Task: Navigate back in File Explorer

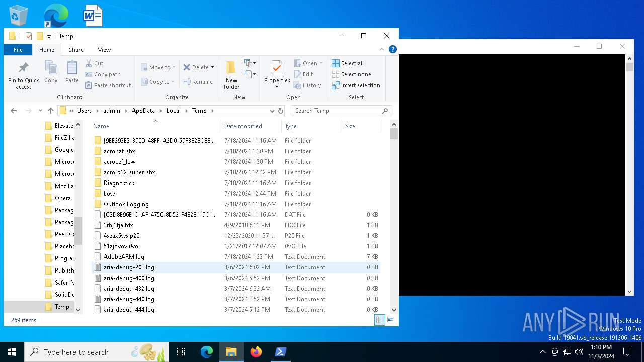Action: 14,111
